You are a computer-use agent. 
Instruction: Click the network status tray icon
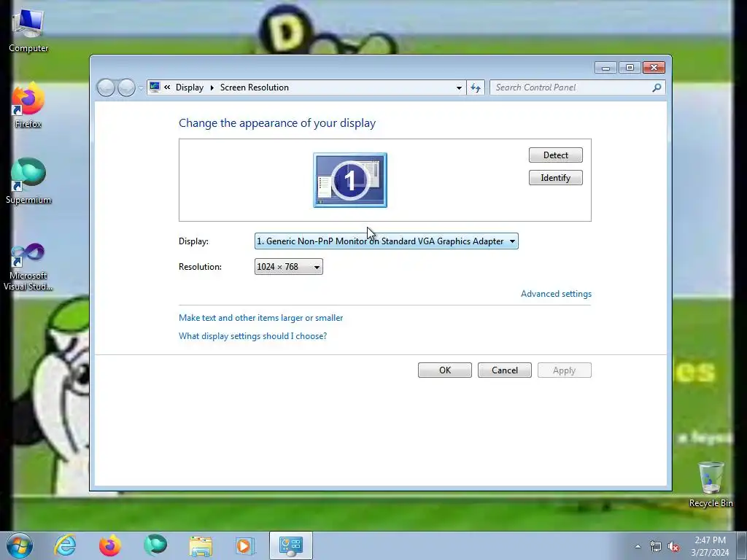656,546
